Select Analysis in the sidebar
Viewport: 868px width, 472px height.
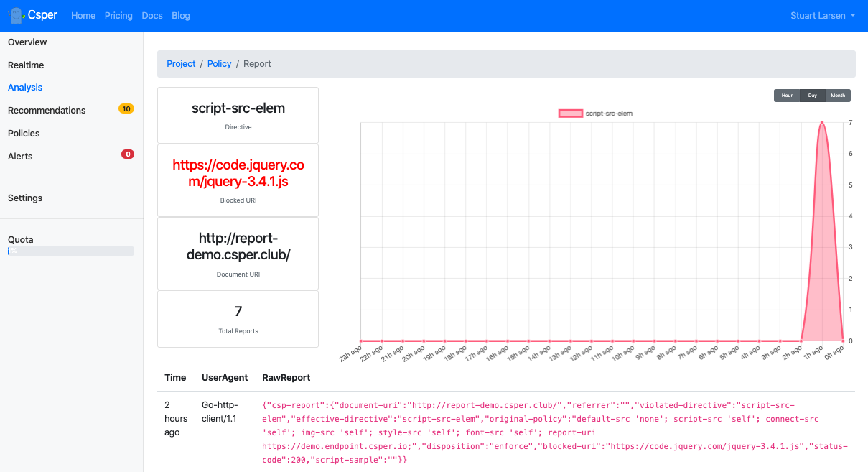(x=25, y=87)
